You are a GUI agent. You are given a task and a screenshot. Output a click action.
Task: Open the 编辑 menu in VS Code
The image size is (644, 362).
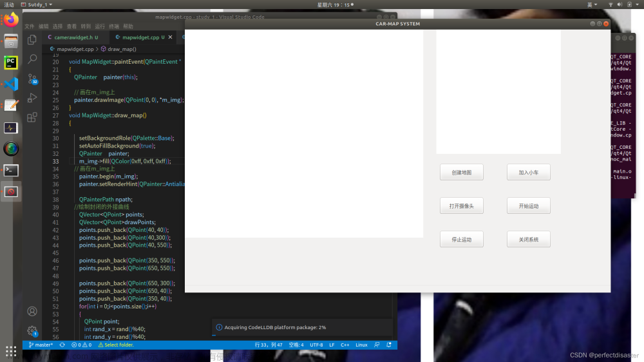pyautogui.click(x=44, y=26)
